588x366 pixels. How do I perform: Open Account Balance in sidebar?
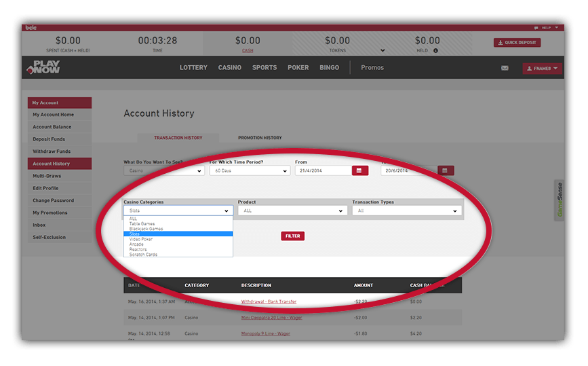tap(60, 127)
